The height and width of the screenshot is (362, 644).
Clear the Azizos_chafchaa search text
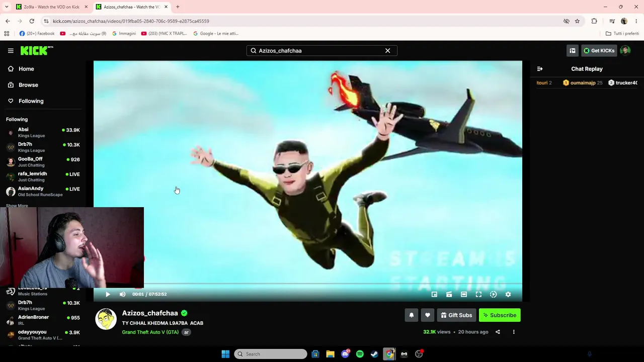coord(387,50)
